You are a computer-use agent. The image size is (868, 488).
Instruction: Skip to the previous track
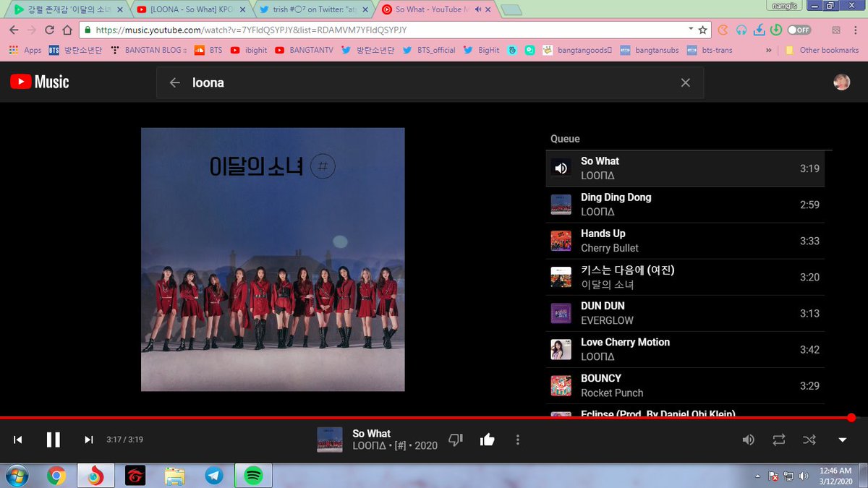pyautogui.click(x=18, y=440)
